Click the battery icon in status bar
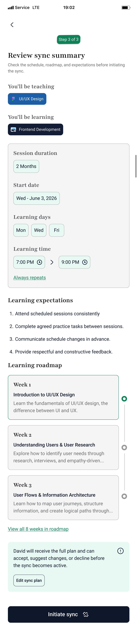The image size is (138, 644). pyautogui.click(x=126, y=8)
